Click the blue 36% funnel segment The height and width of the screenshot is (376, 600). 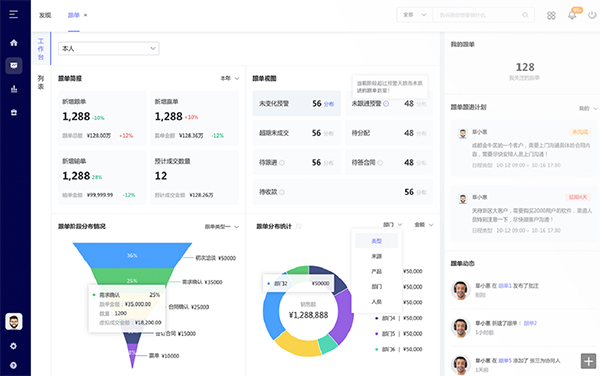[x=132, y=255]
